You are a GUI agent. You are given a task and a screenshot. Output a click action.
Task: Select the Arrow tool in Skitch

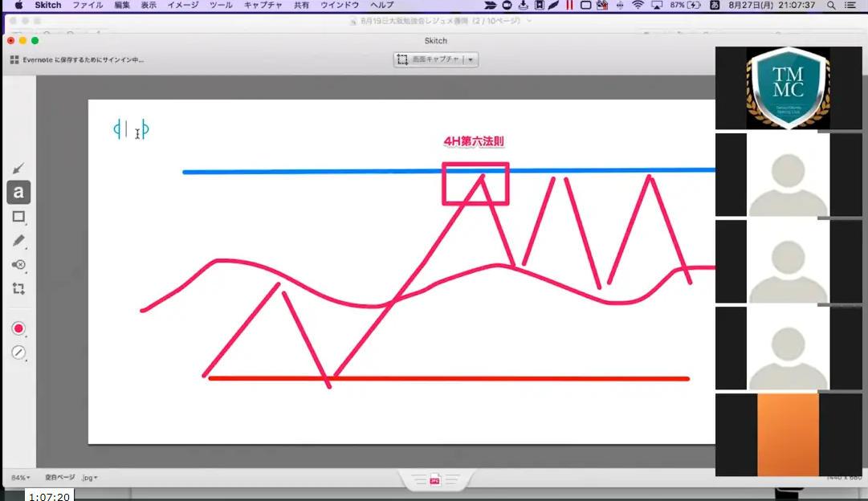tap(18, 168)
